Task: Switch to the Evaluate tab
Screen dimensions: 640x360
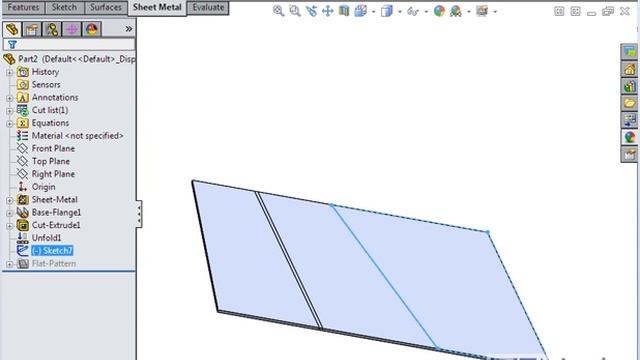Action: (x=208, y=7)
